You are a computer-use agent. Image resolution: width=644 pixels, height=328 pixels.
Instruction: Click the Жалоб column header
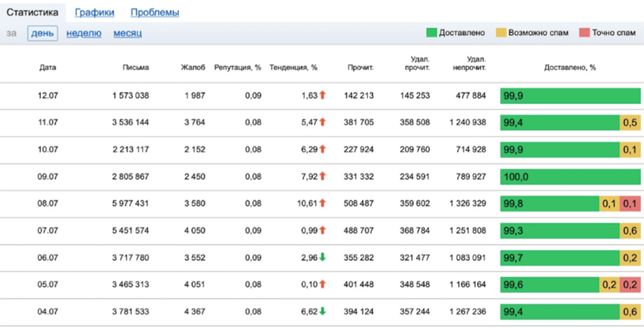click(193, 68)
